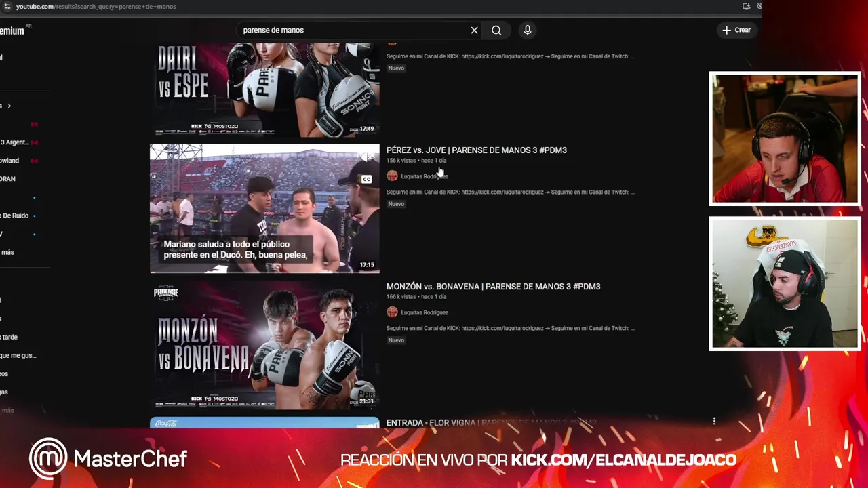Click the Crear button
The width and height of the screenshot is (868, 488).
pyautogui.click(x=736, y=30)
